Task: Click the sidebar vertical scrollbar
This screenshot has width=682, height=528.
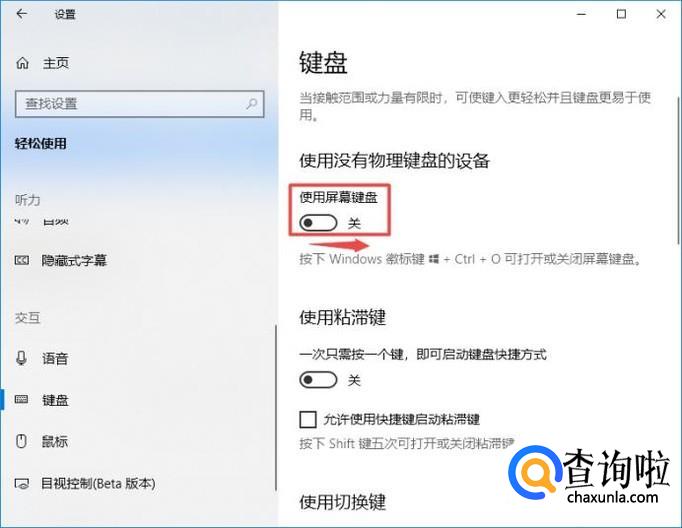Action: pyautogui.click(x=276, y=407)
